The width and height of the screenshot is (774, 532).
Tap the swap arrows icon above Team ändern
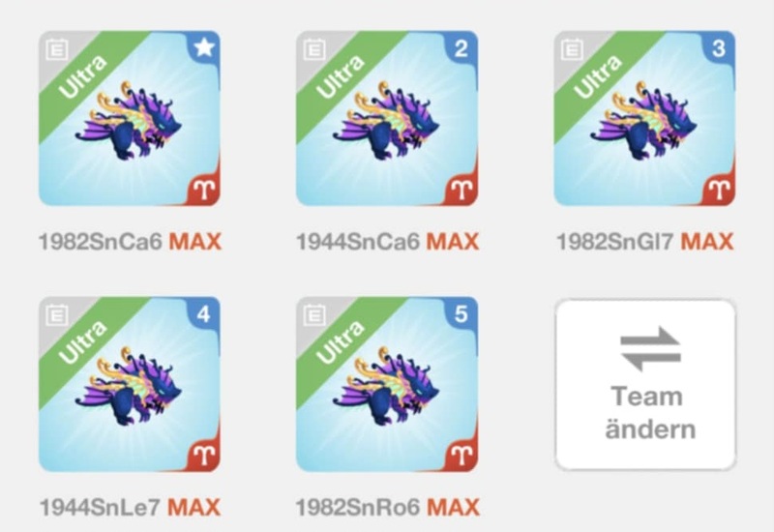pos(650,349)
